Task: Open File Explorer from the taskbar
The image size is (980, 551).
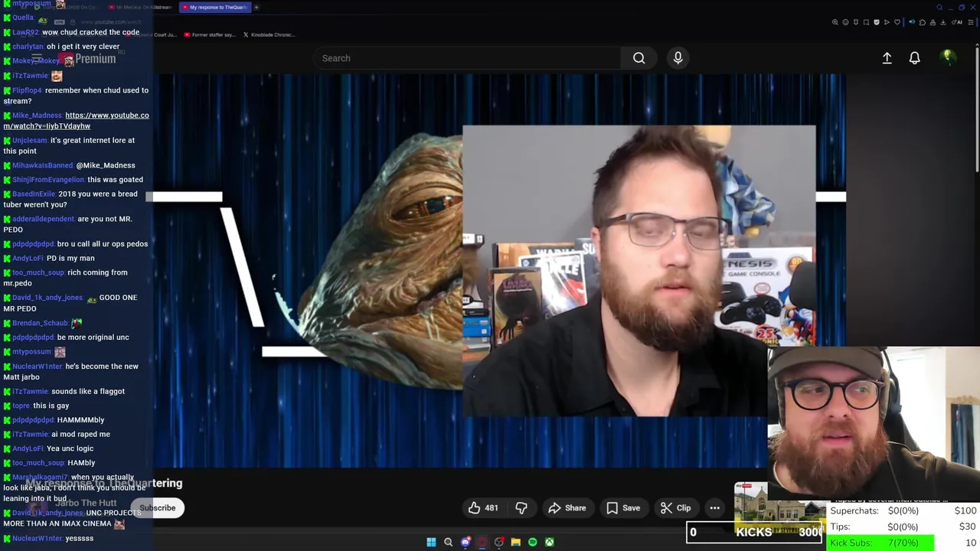Action: click(515, 542)
